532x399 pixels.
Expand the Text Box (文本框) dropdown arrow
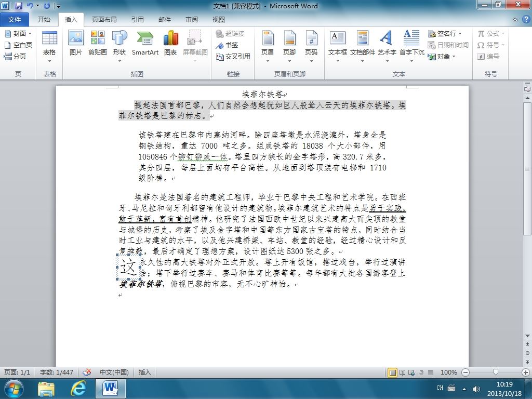[x=338, y=61]
